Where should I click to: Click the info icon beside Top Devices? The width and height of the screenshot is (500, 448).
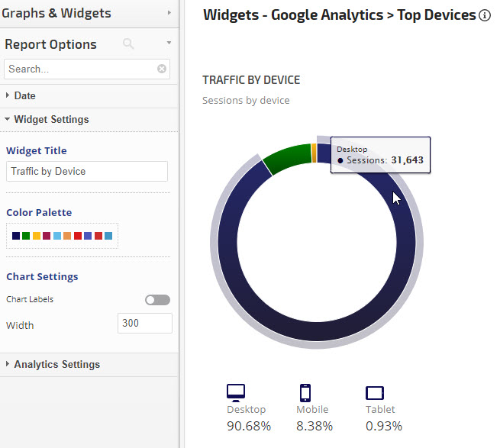[x=485, y=15]
